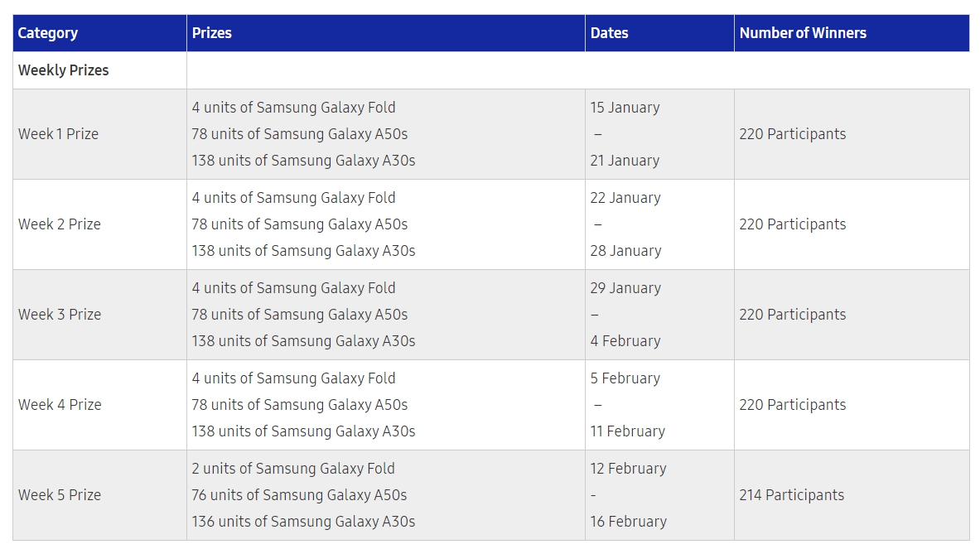Click 2 units of Samsung Galaxy Fold

point(294,469)
